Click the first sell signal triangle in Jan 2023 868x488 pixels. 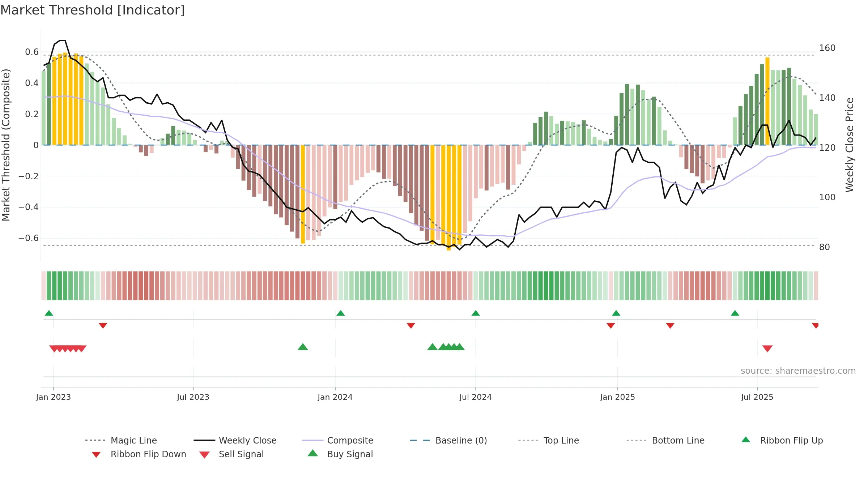point(54,349)
